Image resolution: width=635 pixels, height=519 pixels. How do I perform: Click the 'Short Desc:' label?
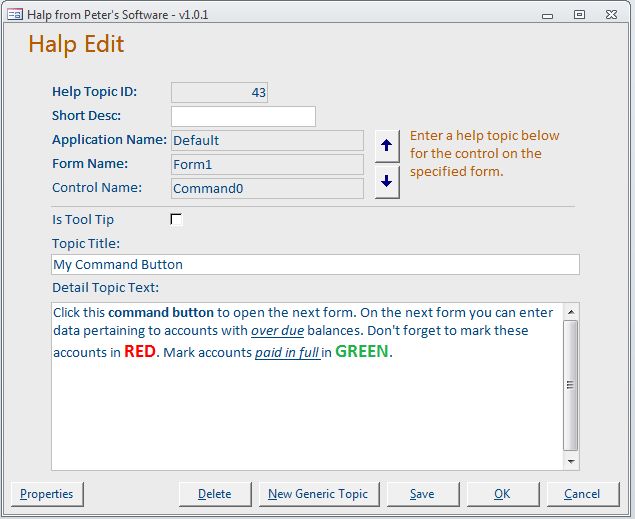coord(87,115)
